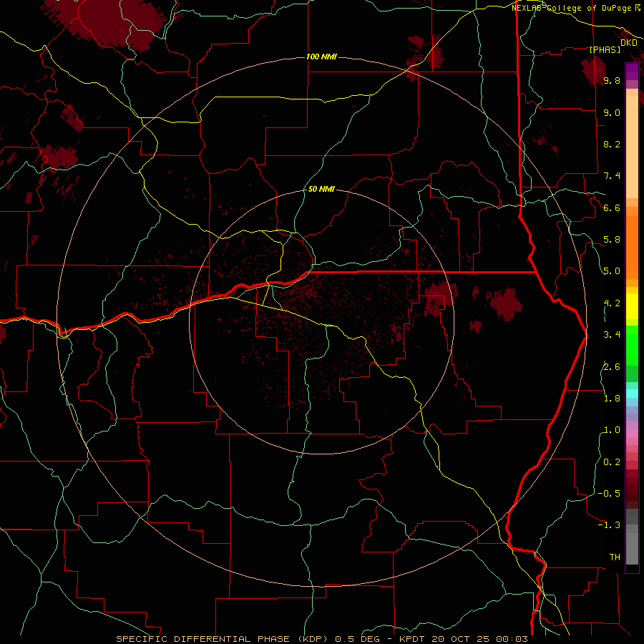Viewport: 644px width, 644px height.
Task: Click the 100 NMI range ring label
Action: [x=321, y=57]
